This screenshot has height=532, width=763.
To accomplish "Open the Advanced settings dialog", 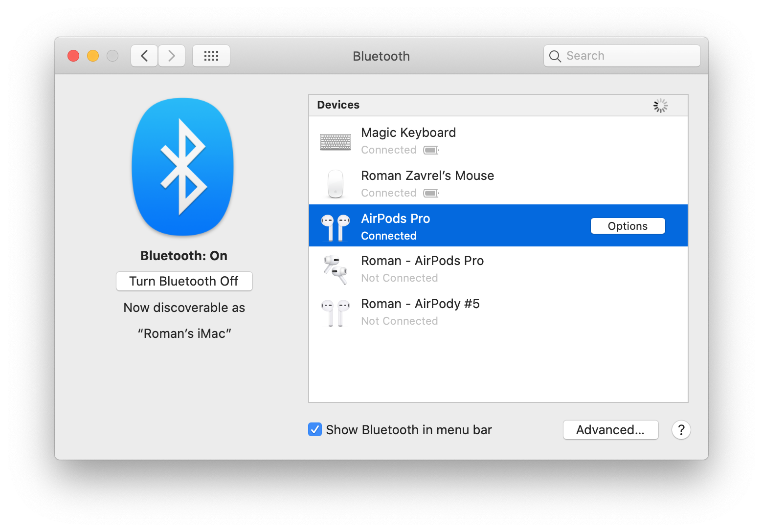I will (x=610, y=430).
